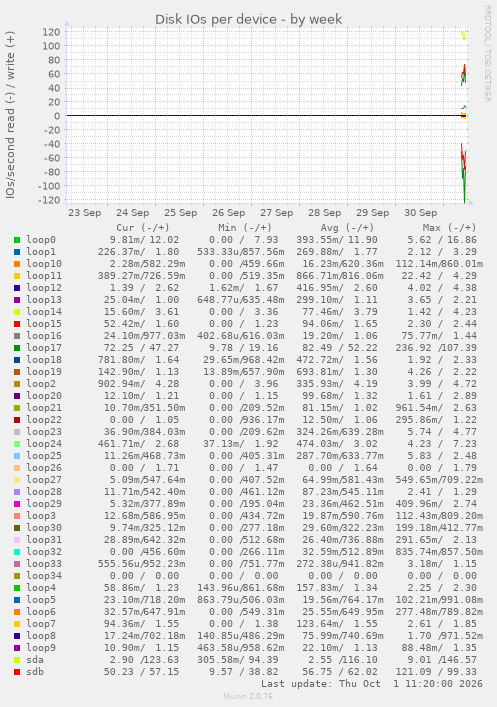Click the 'IOs/second read (-) / write (+)' axis title
The height and width of the screenshot is (707, 497).
[x=10, y=115]
